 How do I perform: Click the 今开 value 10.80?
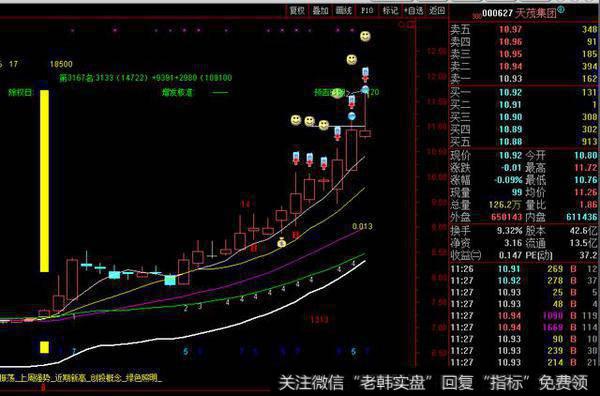coord(585,155)
